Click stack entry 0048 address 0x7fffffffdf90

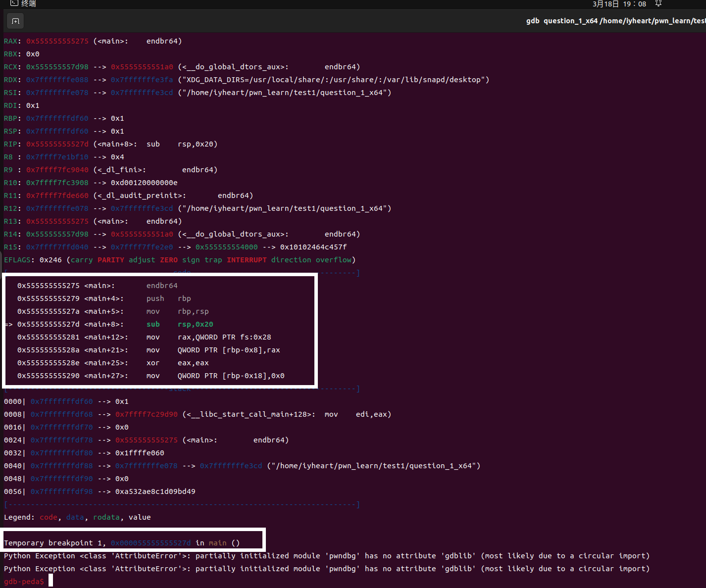(x=62, y=479)
